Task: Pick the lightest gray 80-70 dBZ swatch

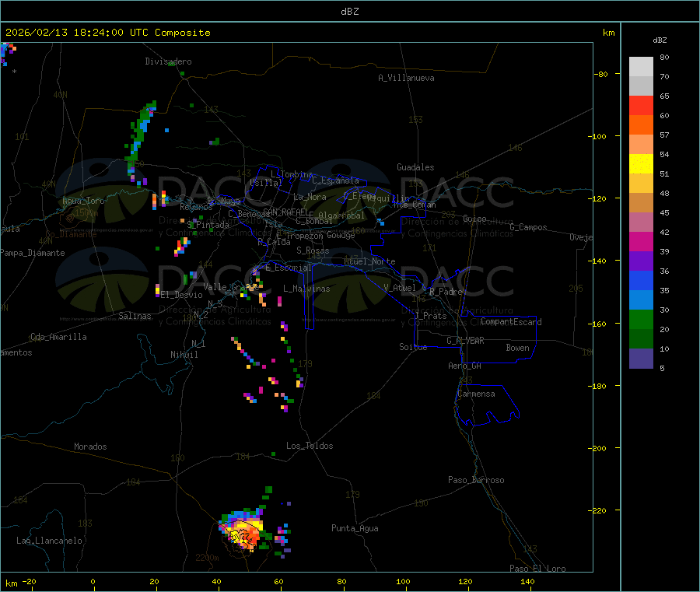Action: (641, 67)
